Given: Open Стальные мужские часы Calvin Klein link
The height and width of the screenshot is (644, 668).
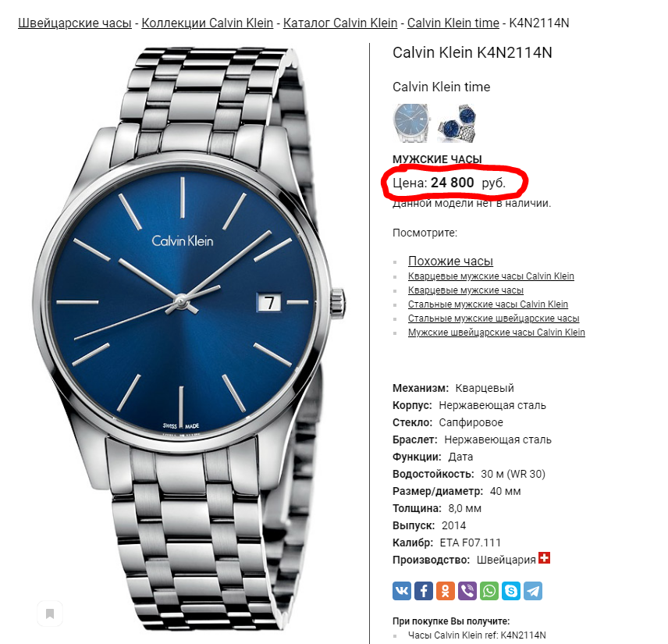Looking at the screenshot, I should pyautogui.click(x=488, y=304).
